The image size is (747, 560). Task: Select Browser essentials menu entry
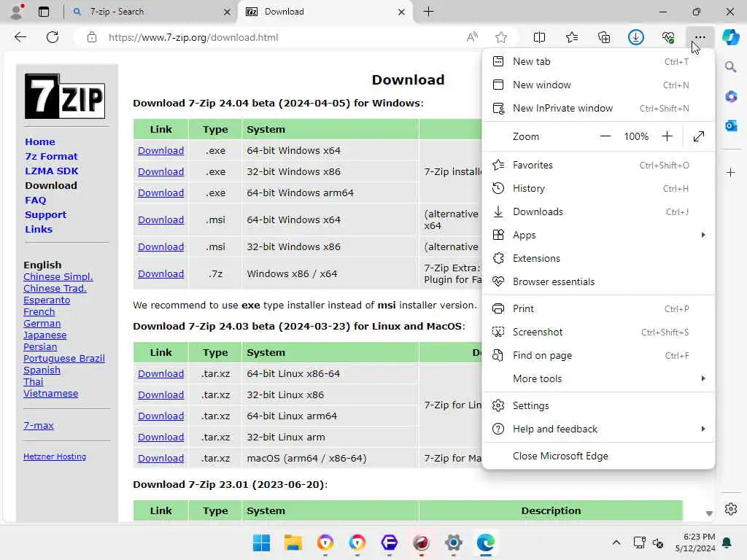coord(598,281)
